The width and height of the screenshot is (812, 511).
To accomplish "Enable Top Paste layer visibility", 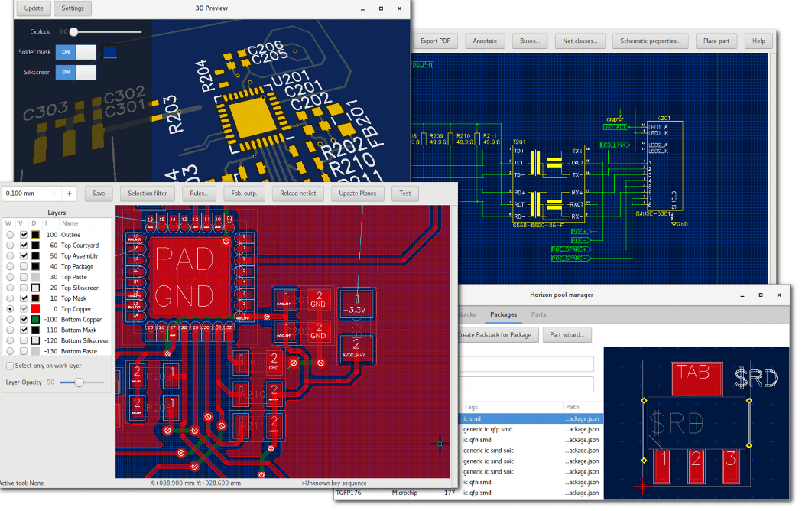I will [x=24, y=277].
